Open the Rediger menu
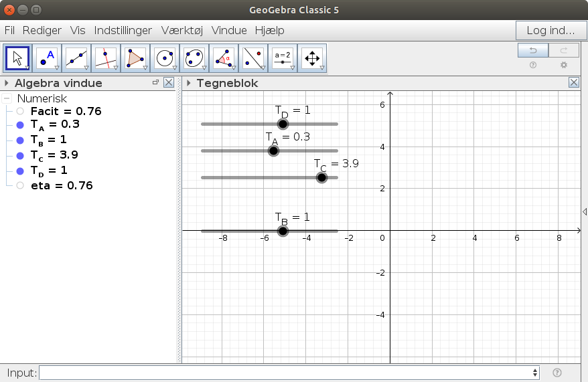 pos(42,30)
